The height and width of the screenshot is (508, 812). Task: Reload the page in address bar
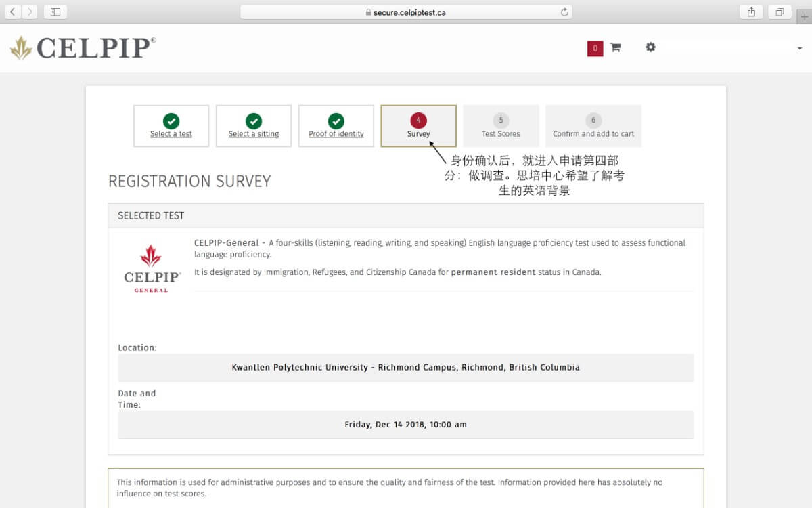coord(564,12)
